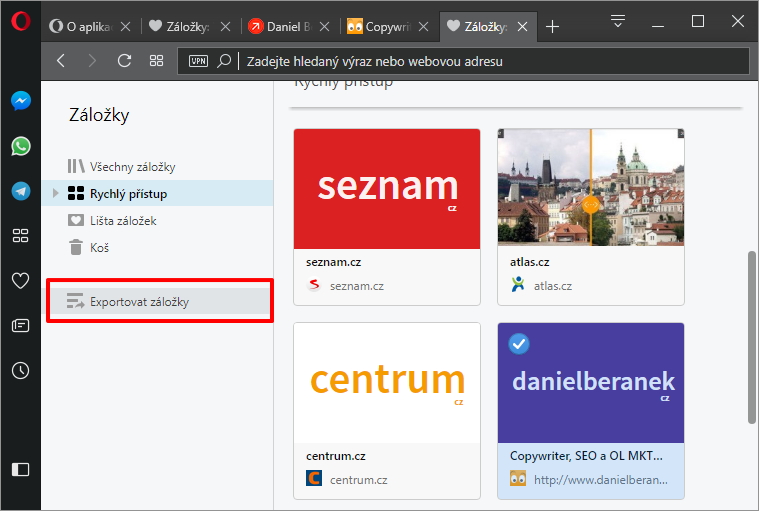The width and height of the screenshot is (759, 511).
Task: Open history clock icon in sidebar
Action: click(20, 371)
